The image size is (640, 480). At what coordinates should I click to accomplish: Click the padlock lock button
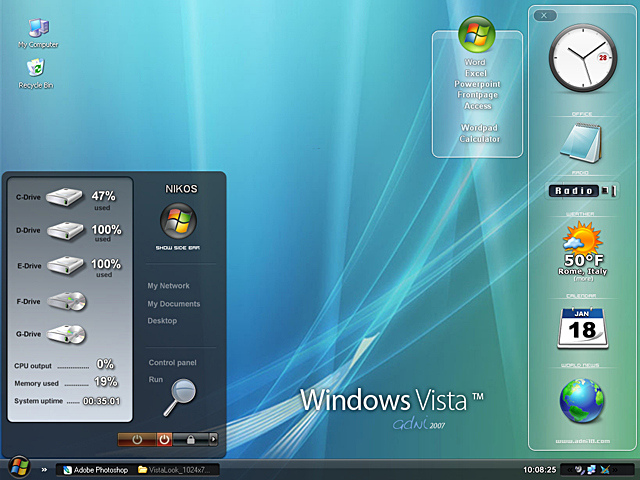[191, 440]
